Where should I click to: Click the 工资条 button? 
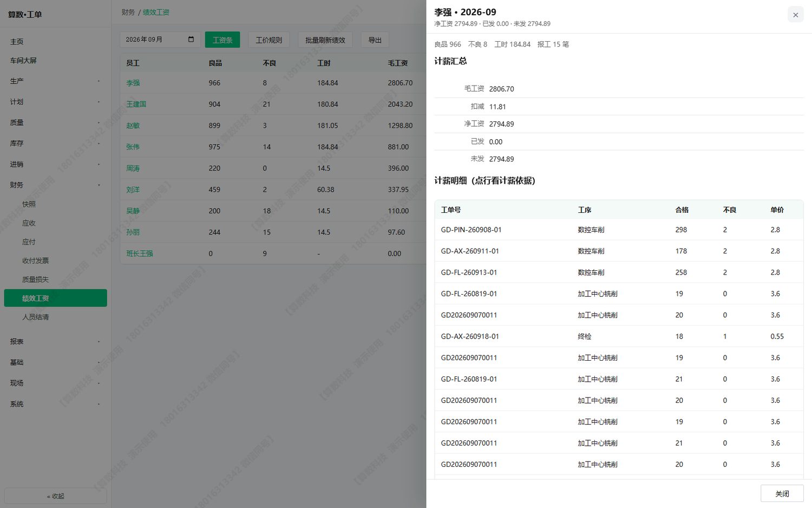point(222,40)
